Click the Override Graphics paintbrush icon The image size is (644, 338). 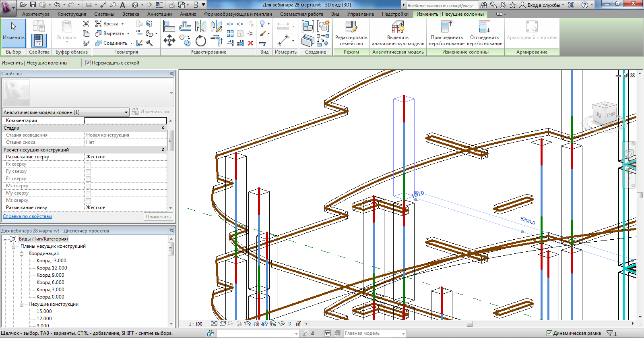(x=262, y=33)
